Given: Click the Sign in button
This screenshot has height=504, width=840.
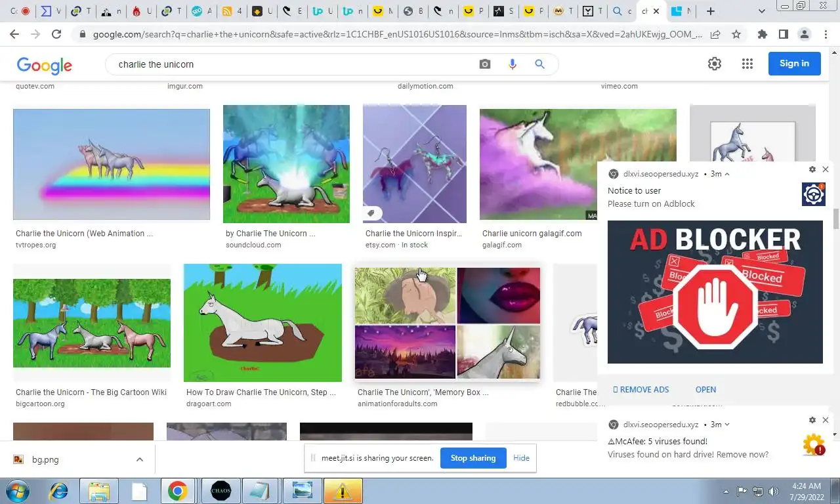Looking at the screenshot, I should [x=794, y=64].
